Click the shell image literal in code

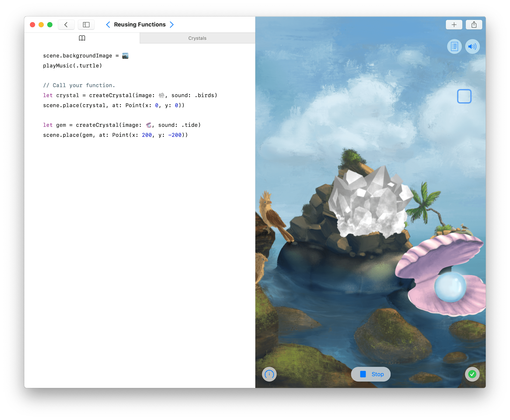148,125
